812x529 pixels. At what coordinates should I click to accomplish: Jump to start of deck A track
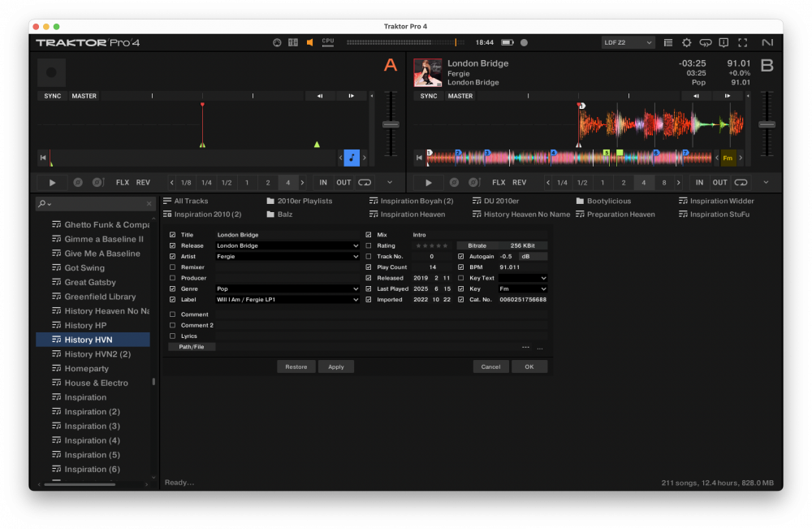(43, 158)
